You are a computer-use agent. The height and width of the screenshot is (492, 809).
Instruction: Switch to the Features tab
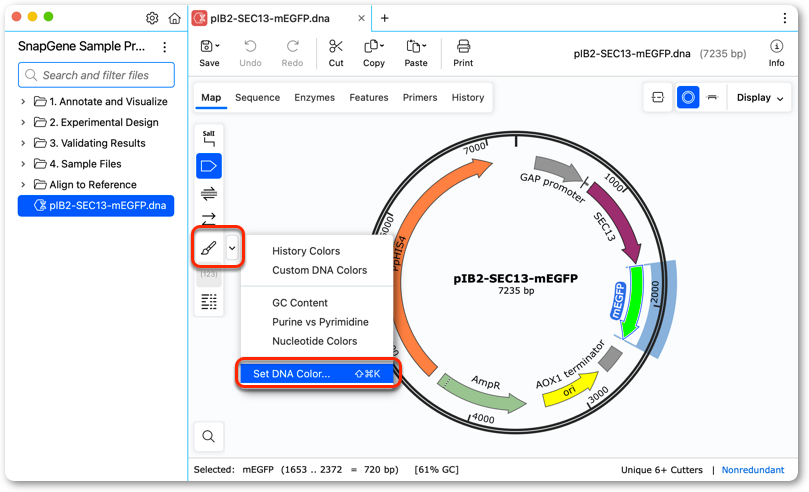[x=368, y=97]
